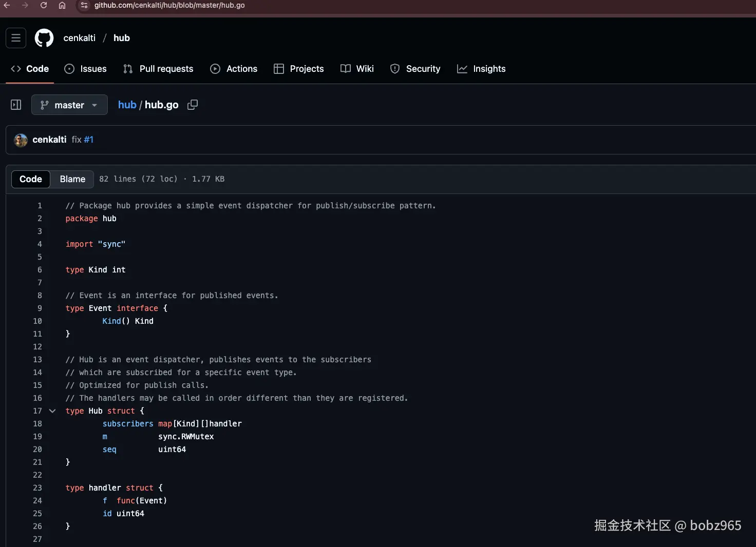Screen dimensions: 756x547
Task: Switch to Blame view
Action: [x=72, y=179]
